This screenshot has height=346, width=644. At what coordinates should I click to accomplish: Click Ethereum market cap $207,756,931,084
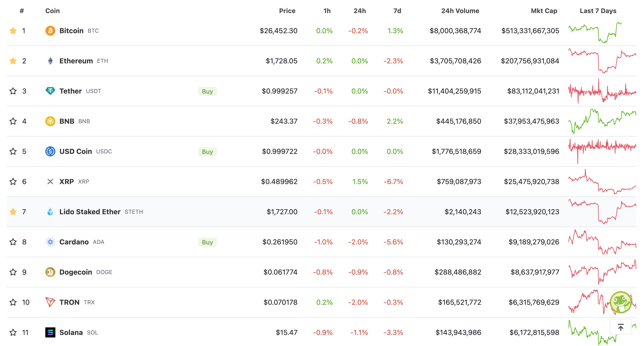tap(530, 61)
